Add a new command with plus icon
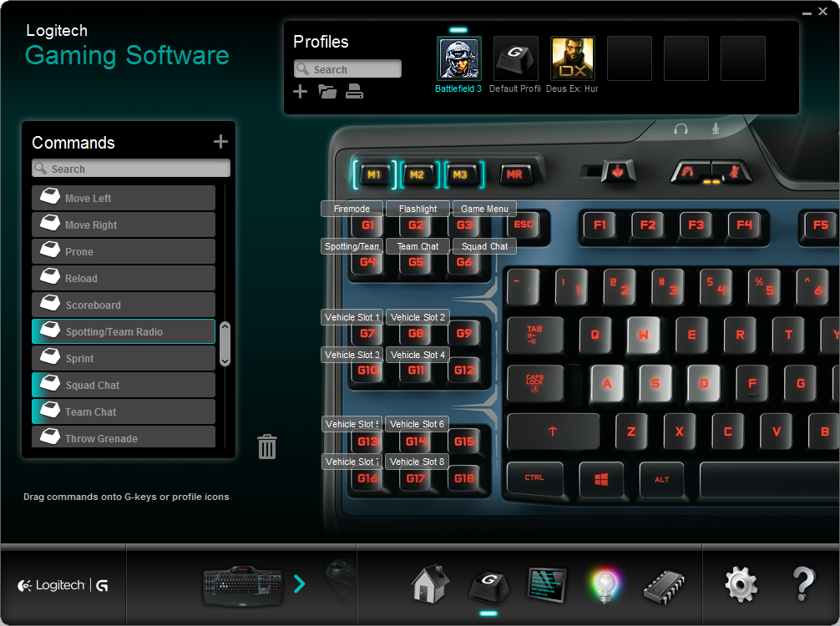Screen dimensions: 840x626 [x=220, y=141]
